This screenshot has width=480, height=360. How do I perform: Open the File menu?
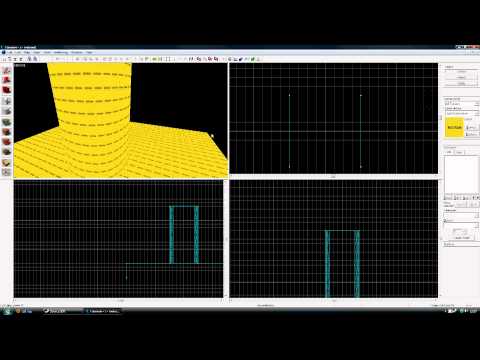coord(9,52)
